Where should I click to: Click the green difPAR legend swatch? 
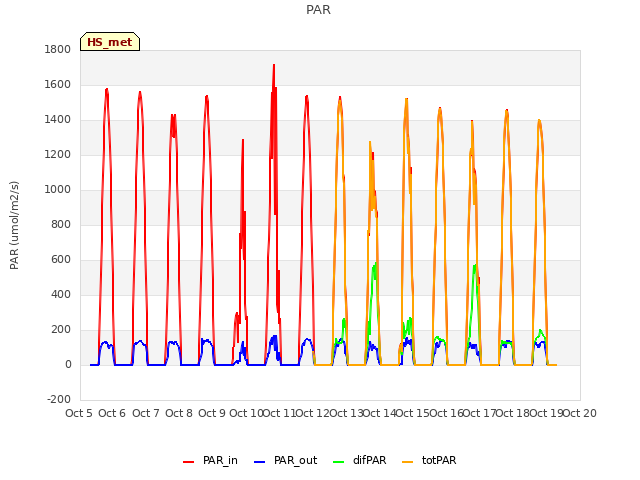click(339, 462)
